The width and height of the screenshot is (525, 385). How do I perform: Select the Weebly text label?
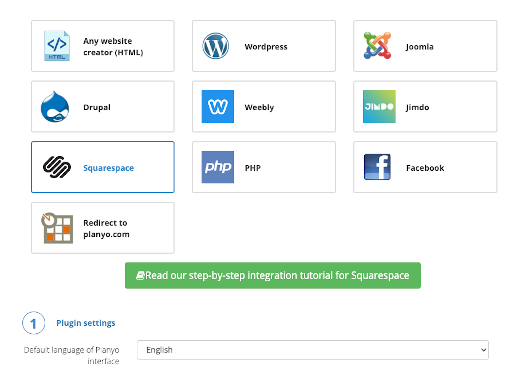[x=259, y=107]
